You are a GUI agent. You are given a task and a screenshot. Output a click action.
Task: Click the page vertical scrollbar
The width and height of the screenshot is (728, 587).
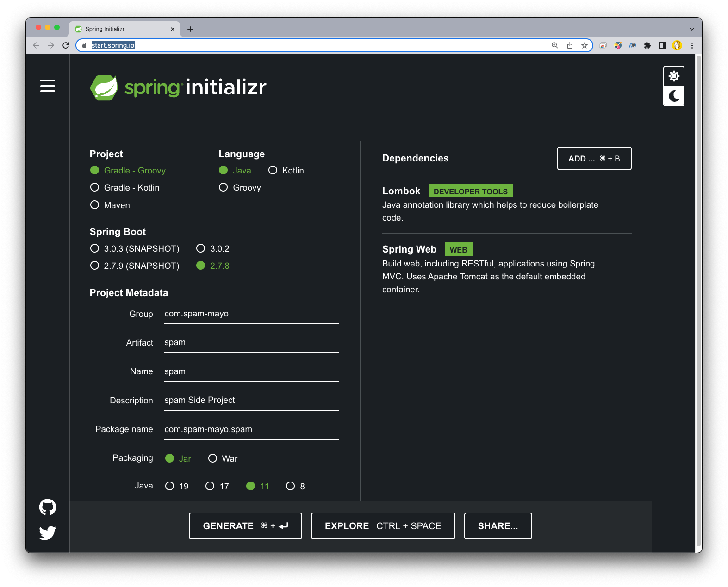[x=699, y=301]
